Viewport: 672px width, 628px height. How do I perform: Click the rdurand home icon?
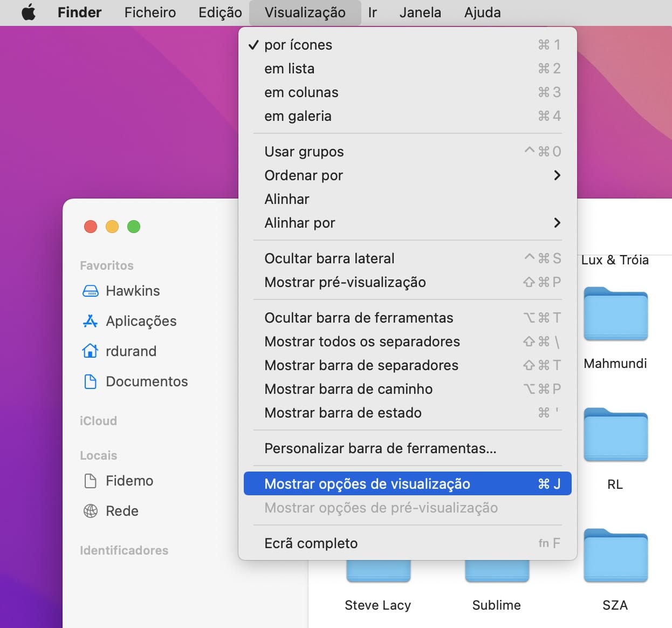(90, 351)
